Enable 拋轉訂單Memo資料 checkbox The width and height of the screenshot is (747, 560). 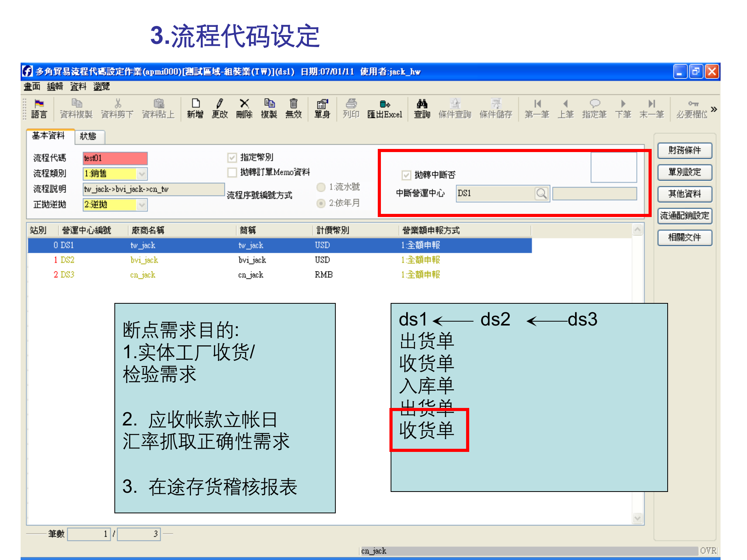[232, 172]
